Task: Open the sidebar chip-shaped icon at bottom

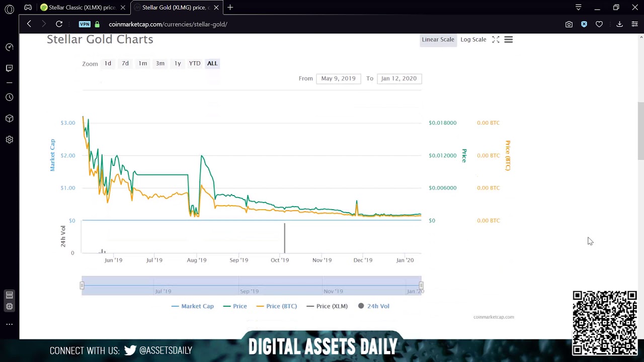Action: 9,306
